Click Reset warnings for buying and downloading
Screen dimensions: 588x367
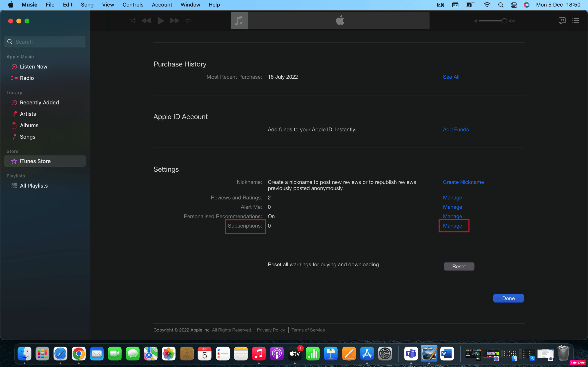459,266
